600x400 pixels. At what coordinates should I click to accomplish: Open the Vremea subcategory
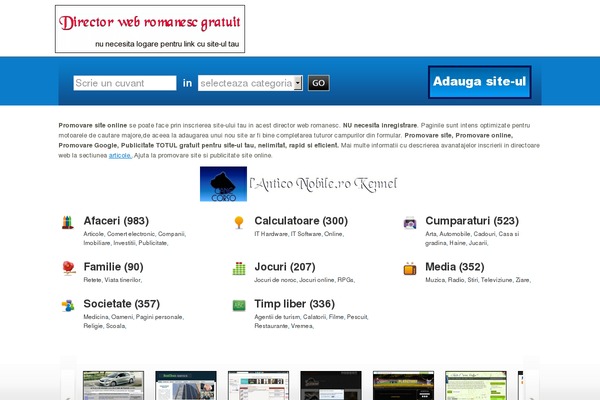click(302, 326)
